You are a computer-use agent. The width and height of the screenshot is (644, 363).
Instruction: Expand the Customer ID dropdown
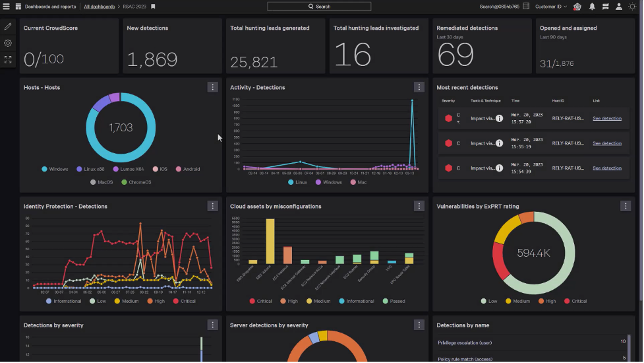click(551, 7)
